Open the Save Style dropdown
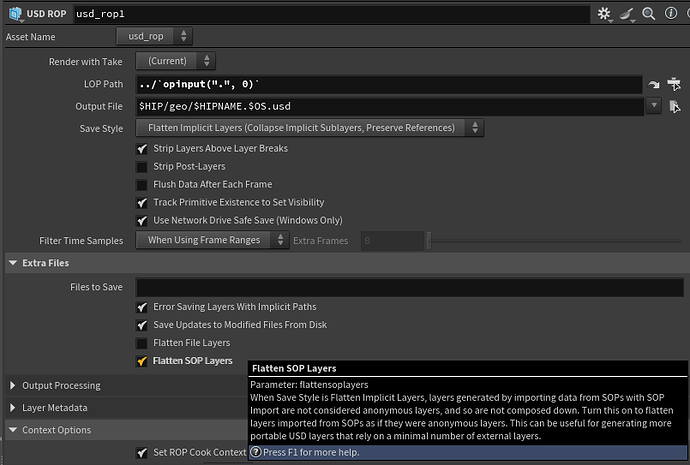This screenshot has height=465, width=690. tap(309, 128)
